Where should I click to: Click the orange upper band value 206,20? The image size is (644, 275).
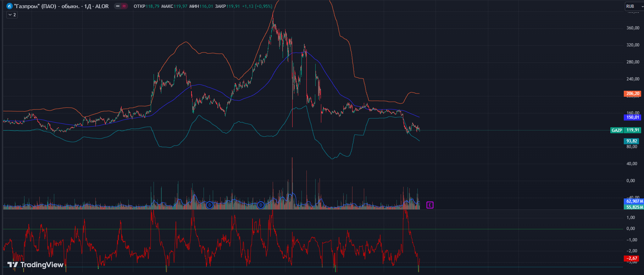(633, 94)
